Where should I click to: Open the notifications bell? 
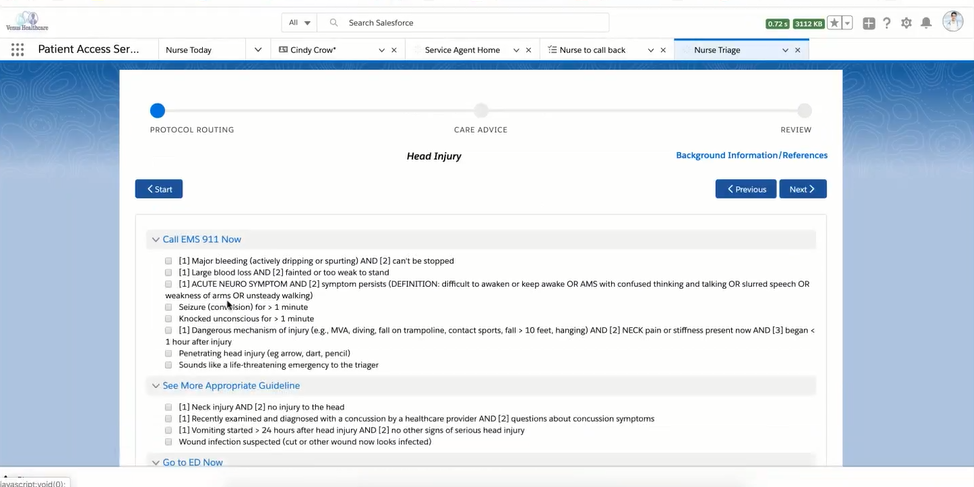(x=926, y=23)
